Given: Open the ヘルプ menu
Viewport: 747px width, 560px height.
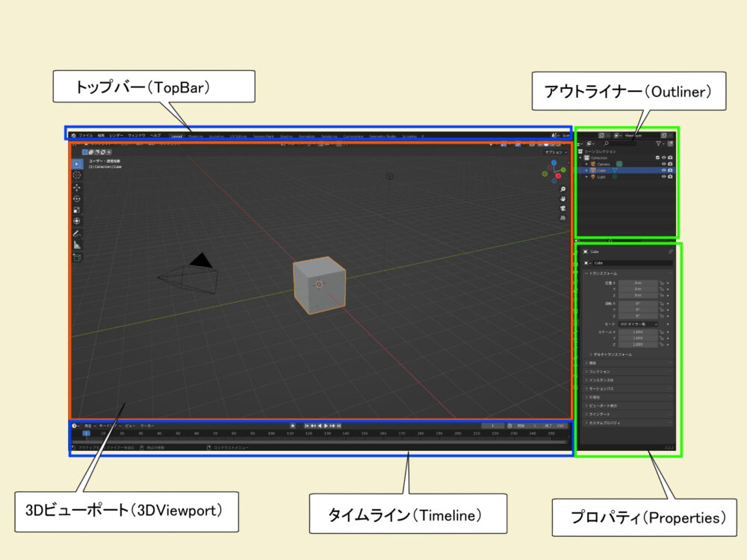Looking at the screenshot, I should click(155, 136).
